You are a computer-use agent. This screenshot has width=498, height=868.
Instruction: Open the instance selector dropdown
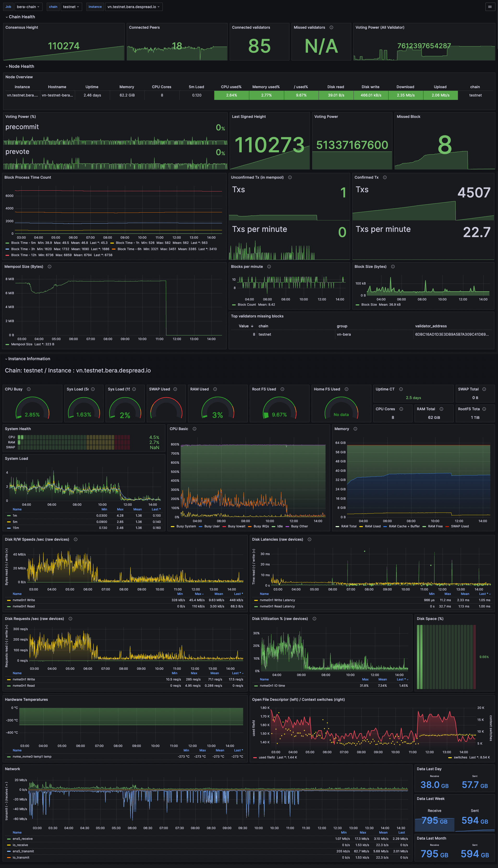pyautogui.click(x=133, y=7)
